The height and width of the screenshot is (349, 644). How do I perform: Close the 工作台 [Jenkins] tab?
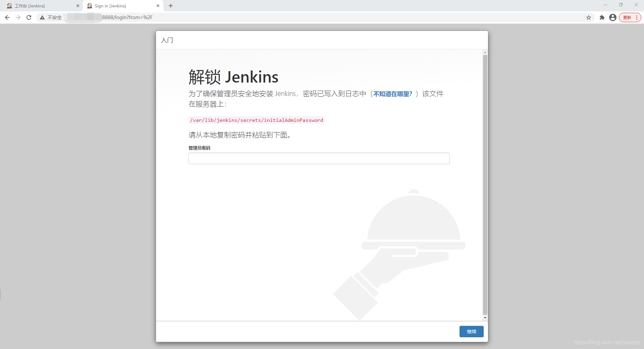(78, 6)
